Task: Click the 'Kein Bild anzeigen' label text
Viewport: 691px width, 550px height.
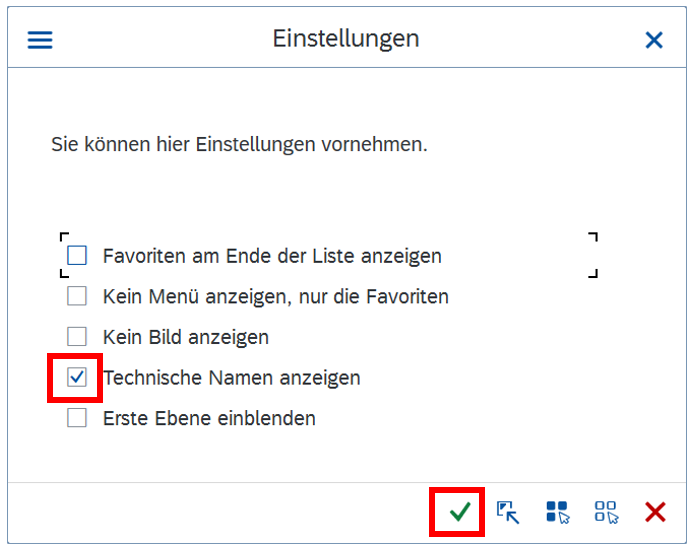Action: click(x=186, y=337)
